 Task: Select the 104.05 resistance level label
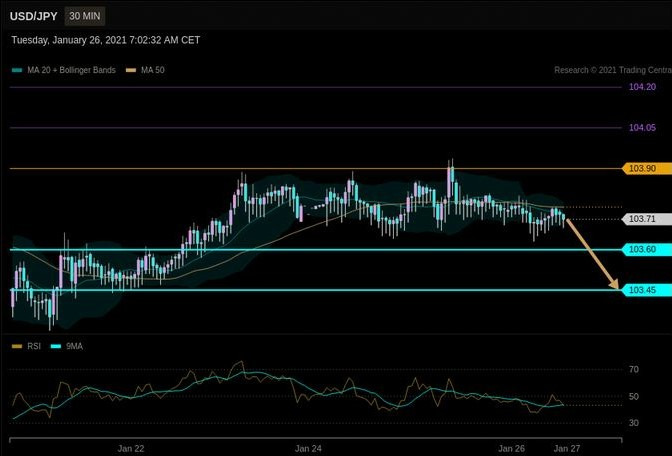tap(642, 128)
